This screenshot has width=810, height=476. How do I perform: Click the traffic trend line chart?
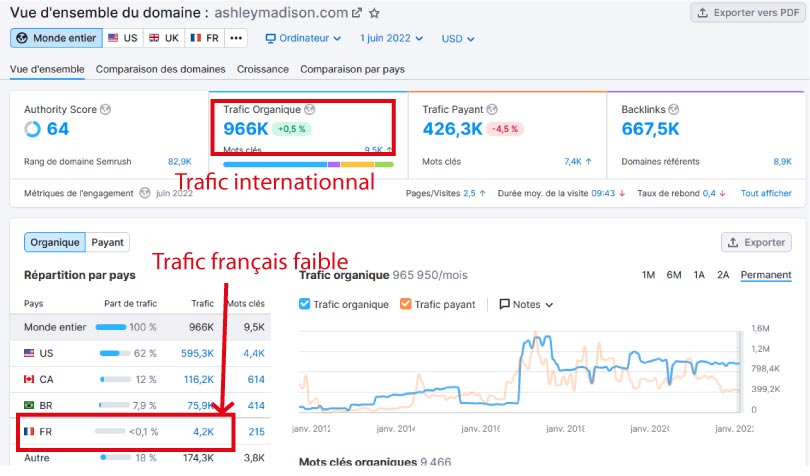520,371
